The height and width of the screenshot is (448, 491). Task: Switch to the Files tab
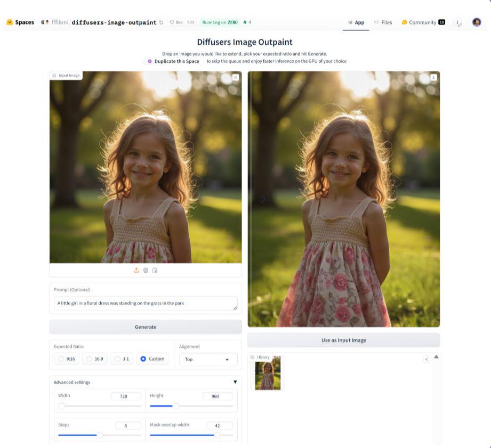click(383, 22)
